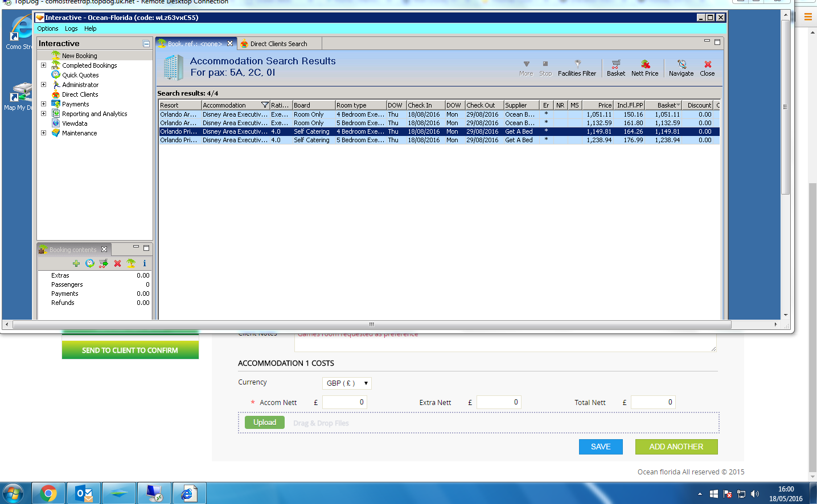Open Viewdata in the tree
The image size is (817, 504).
[75, 123]
